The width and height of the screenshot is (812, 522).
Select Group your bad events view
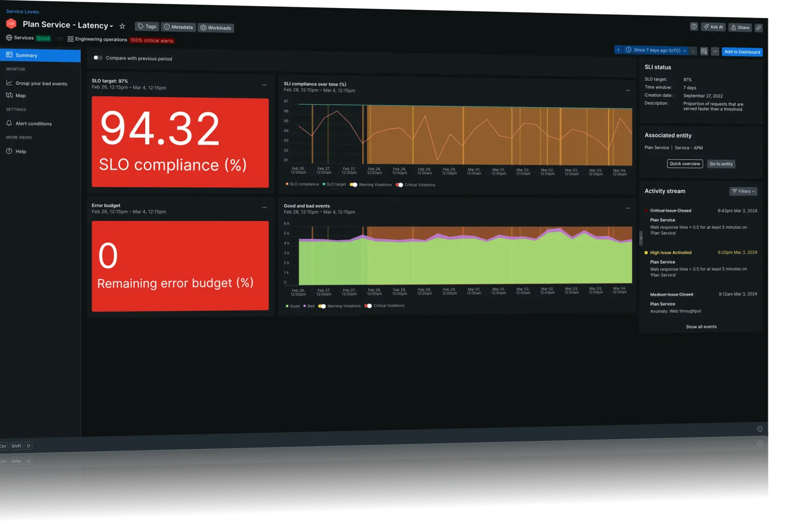(x=41, y=83)
